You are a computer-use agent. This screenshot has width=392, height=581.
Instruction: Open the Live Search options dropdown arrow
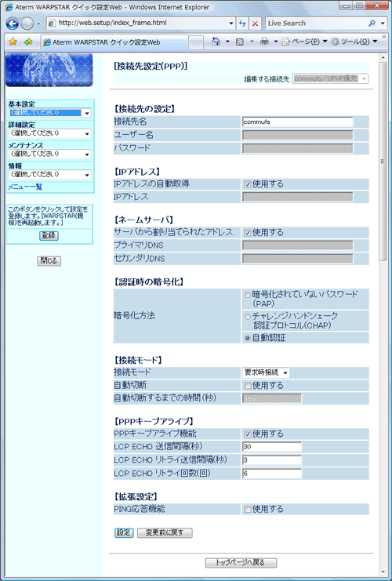pos(383,23)
